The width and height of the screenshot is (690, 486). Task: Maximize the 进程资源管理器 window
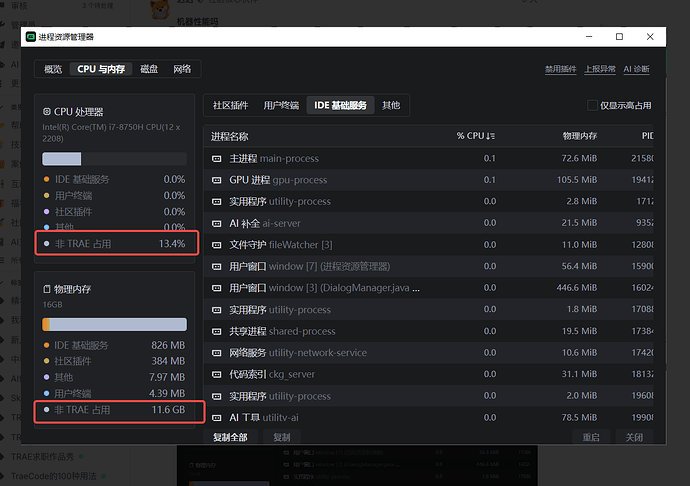point(619,37)
